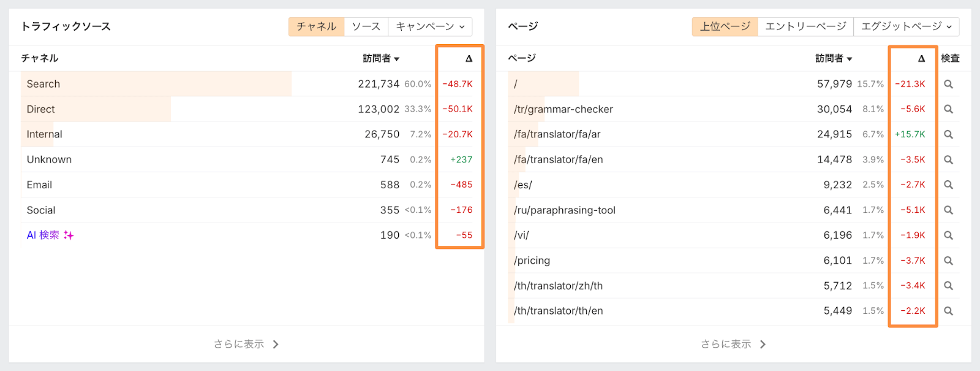This screenshot has height=371, width=980.
Task: Select the チャネル tab
Action: coord(317,26)
